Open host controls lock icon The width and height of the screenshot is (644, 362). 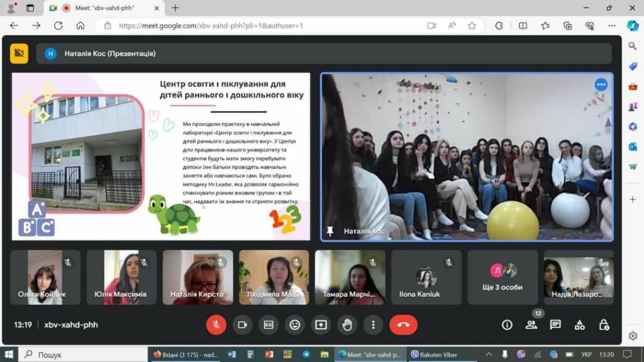point(604,325)
